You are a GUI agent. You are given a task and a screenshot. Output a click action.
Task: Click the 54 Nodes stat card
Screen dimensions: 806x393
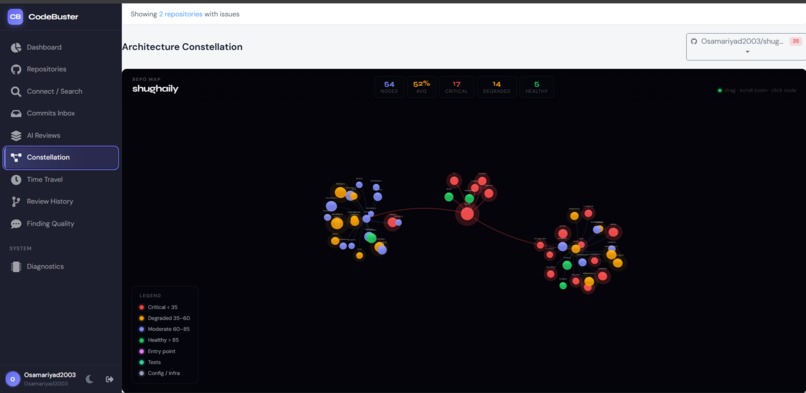point(389,87)
